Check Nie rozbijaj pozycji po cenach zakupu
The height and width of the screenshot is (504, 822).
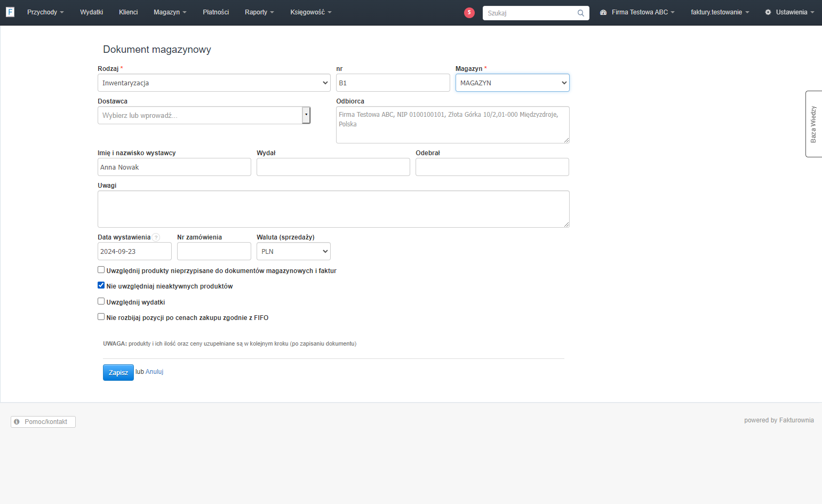tap(101, 317)
